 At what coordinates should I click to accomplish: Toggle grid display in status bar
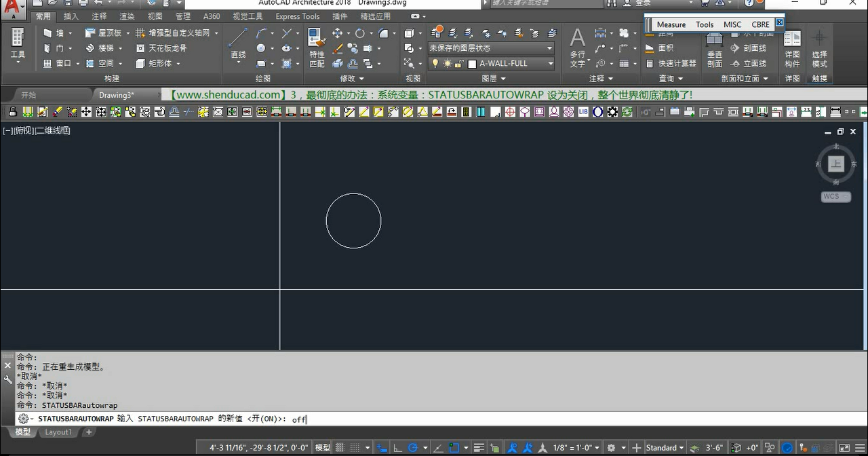pos(340,448)
